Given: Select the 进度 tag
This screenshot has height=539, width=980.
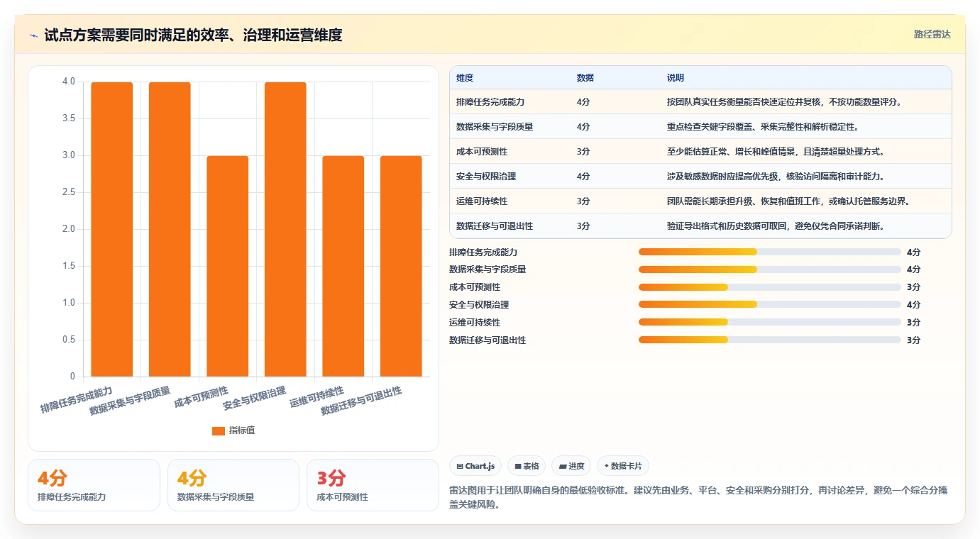Looking at the screenshot, I should click(572, 466).
